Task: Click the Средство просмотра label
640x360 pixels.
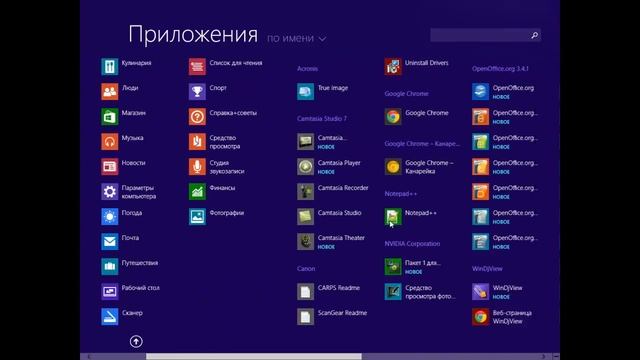Action: (224, 142)
